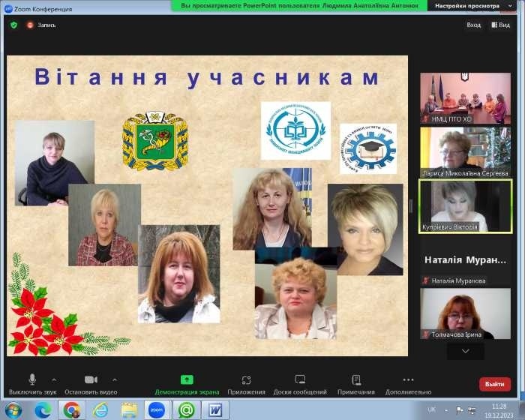525x420 pixels.
Task: Open the Приложения apps icon
Action: (246, 379)
